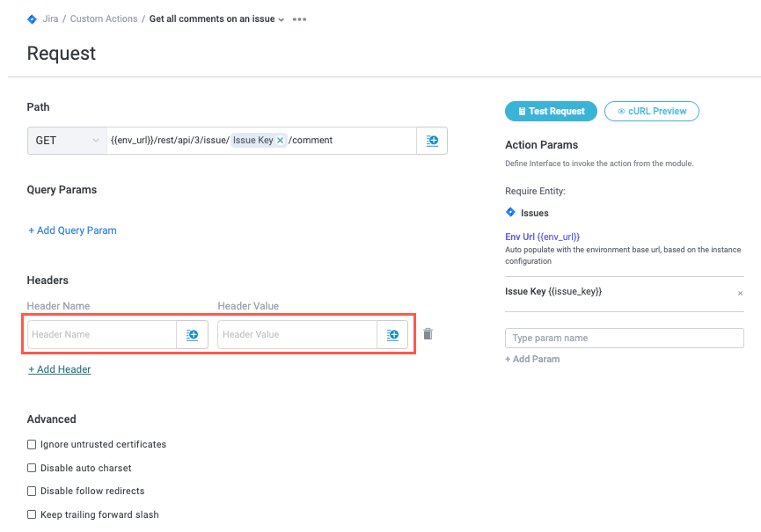
Task: Toggle Disable follow redirects checkbox
Action: click(33, 491)
